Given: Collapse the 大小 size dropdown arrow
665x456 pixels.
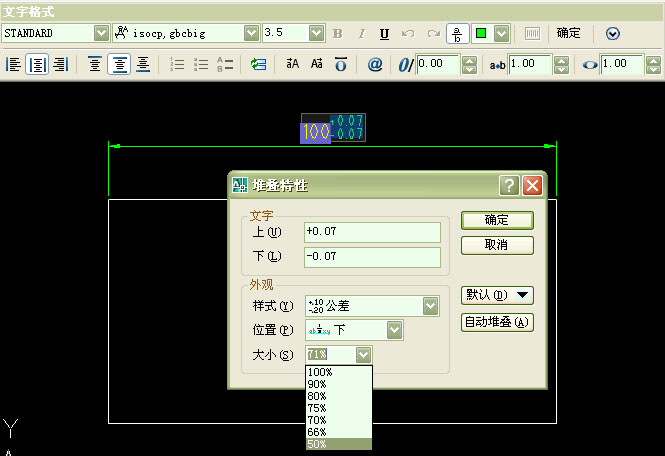Looking at the screenshot, I should pyautogui.click(x=363, y=355).
